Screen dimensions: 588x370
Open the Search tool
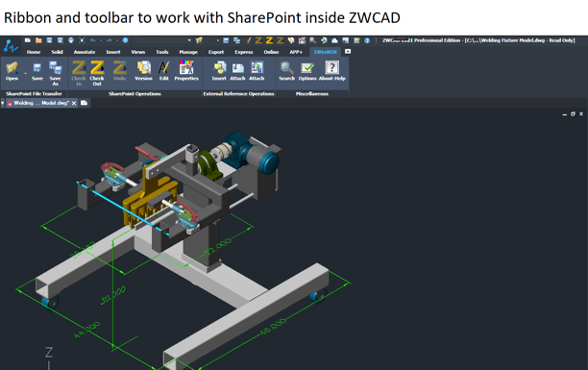tap(287, 71)
